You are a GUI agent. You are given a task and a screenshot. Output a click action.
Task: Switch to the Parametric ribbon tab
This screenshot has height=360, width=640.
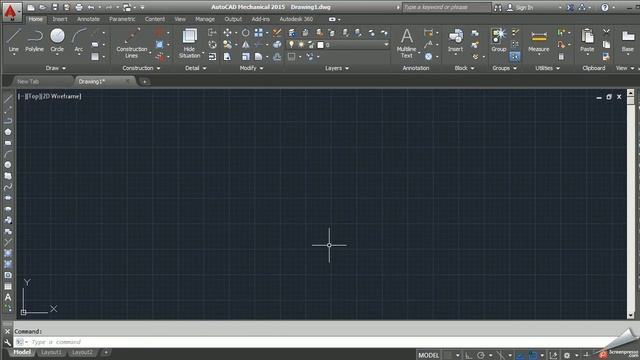point(122,19)
